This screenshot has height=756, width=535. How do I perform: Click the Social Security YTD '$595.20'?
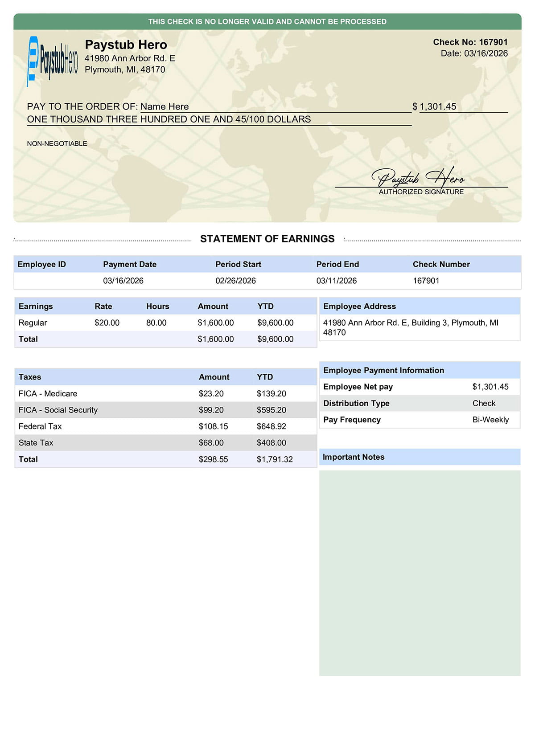272,410
